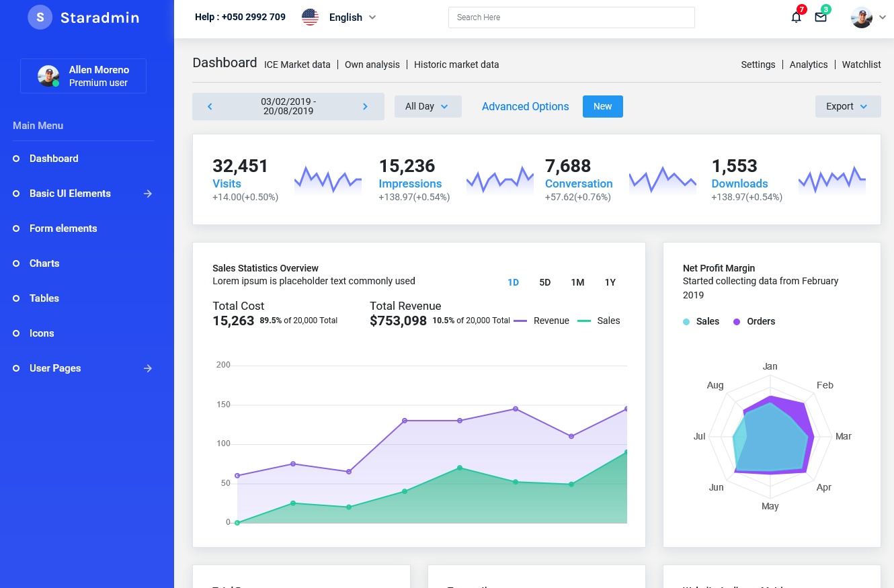The height and width of the screenshot is (588, 894).
Task: Toggle Sales series in Net Profit radar
Action: [701, 321]
